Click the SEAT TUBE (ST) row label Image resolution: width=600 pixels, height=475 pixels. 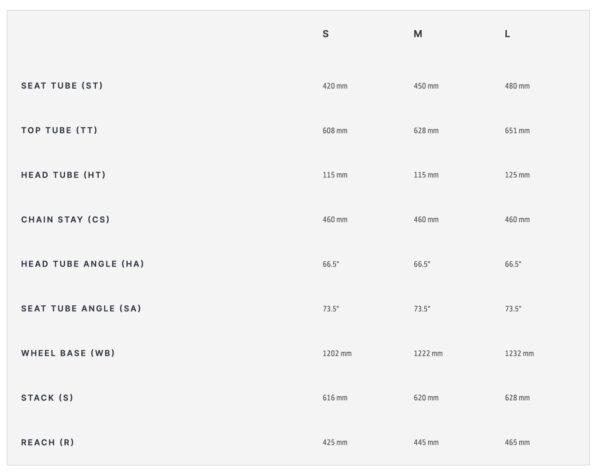click(x=62, y=85)
